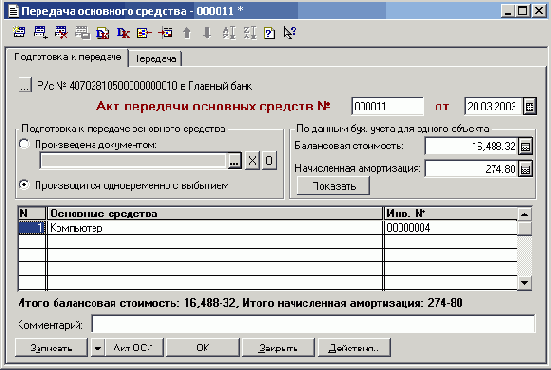Click the Комментарий input field
The width and height of the screenshot is (551, 370).
[x=313, y=324]
